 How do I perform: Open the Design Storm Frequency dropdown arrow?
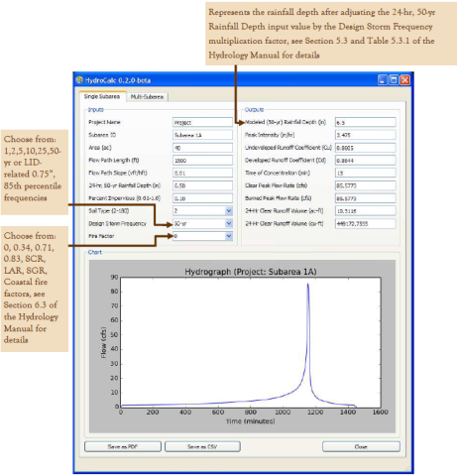click(229, 224)
